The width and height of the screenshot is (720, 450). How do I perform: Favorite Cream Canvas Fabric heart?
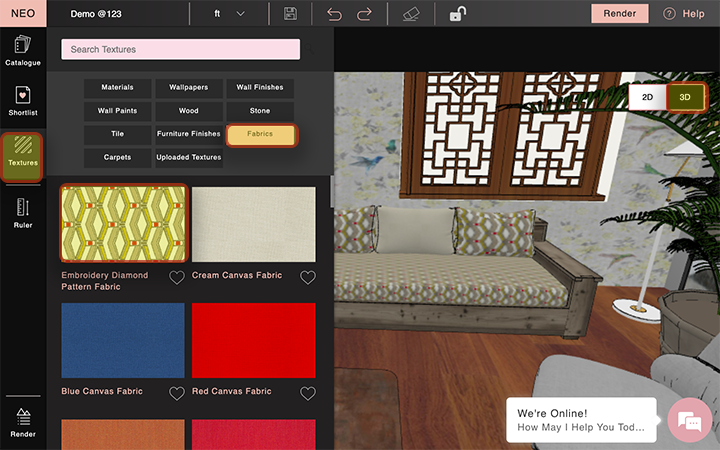tap(308, 277)
